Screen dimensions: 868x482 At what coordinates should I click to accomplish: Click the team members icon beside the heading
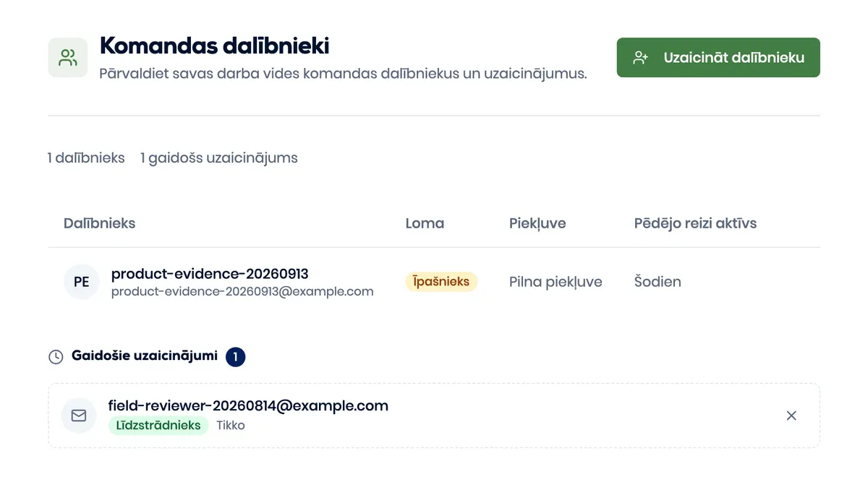pos(68,57)
